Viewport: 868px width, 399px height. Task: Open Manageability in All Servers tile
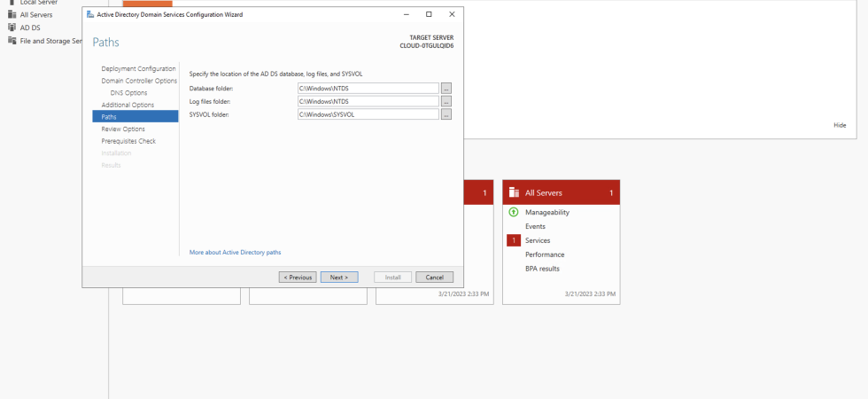point(547,212)
